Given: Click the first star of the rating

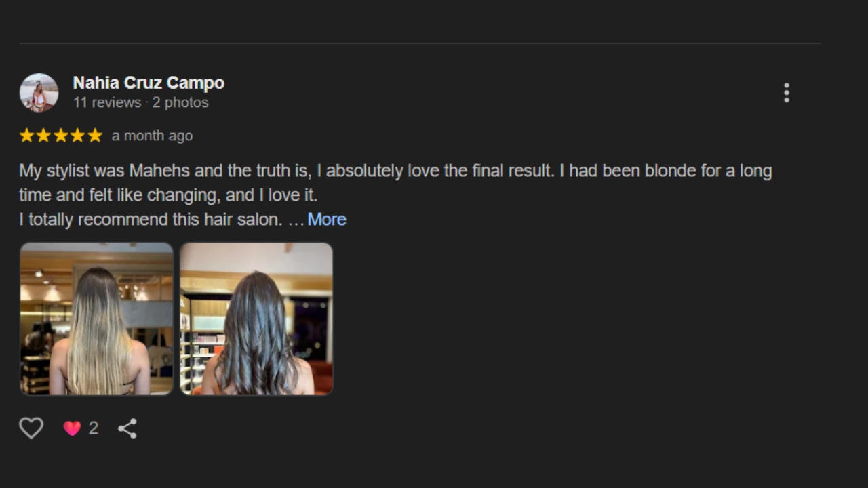Looking at the screenshot, I should pos(26,136).
